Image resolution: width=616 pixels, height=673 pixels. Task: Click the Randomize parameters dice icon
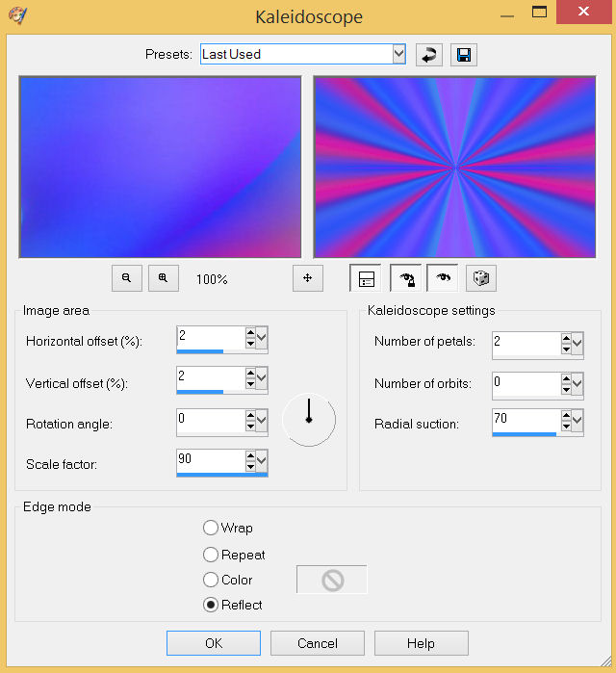coord(480,278)
